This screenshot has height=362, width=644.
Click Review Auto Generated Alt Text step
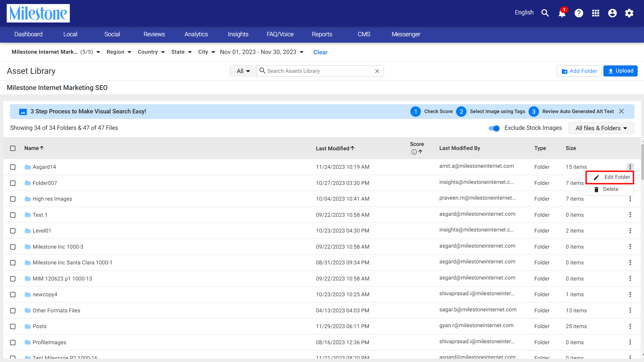(x=571, y=111)
